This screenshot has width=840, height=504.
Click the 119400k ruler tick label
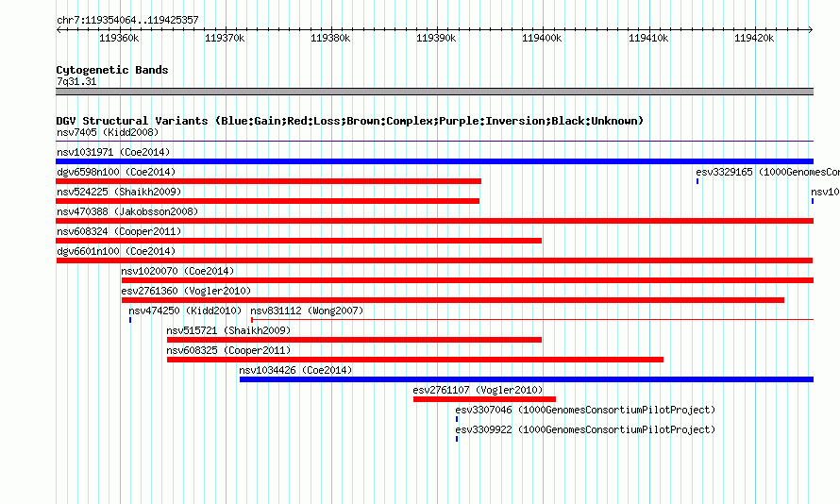tap(542, 38)
